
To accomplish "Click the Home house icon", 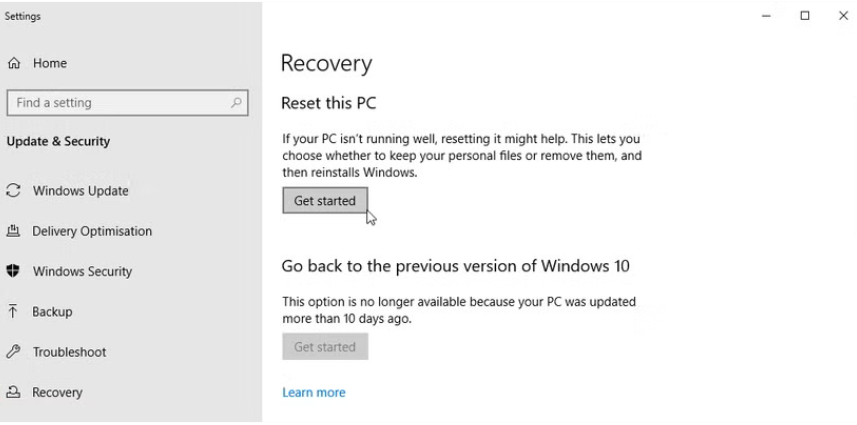I will 14,63.
